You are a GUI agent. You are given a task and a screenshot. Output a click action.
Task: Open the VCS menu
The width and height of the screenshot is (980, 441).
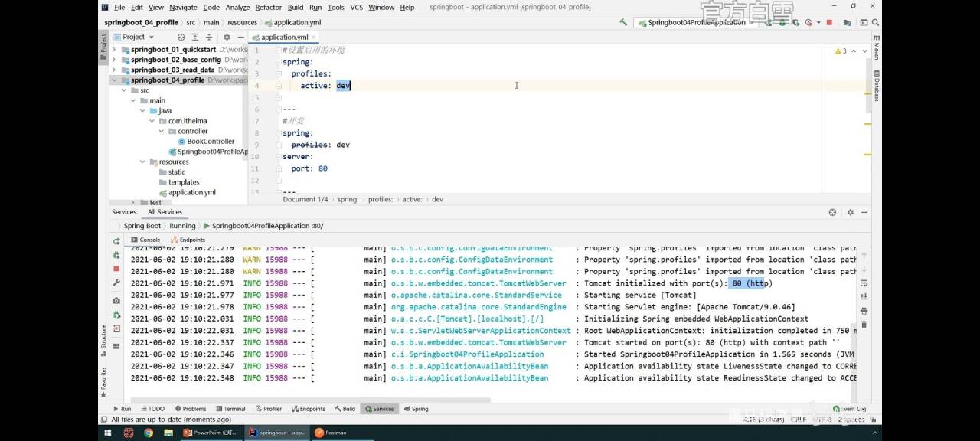coord(357,7)
